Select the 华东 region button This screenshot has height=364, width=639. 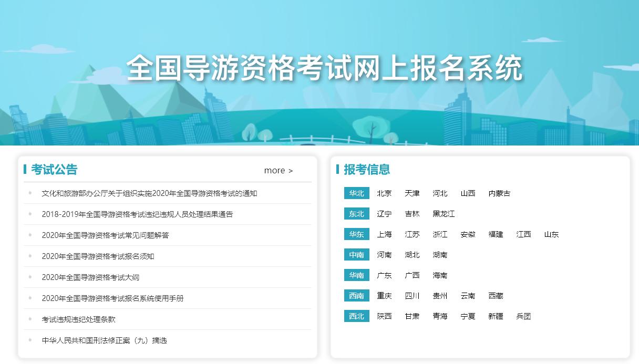356,234
